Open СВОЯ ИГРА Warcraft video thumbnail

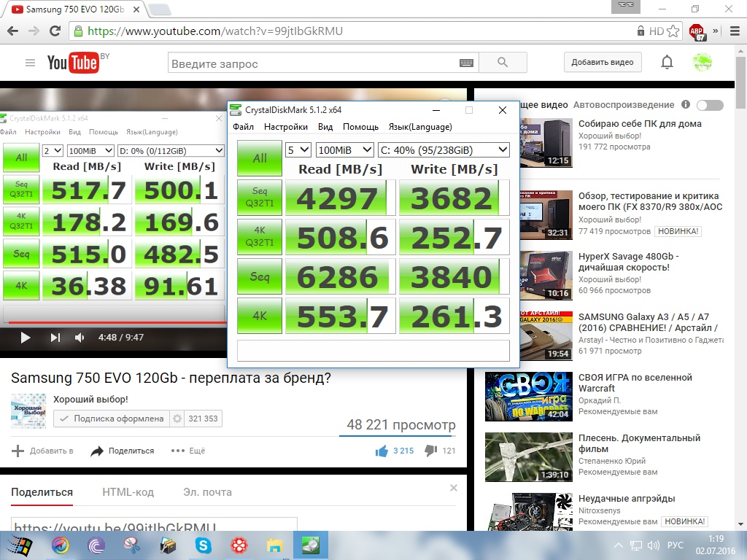(x=529, y=397)
